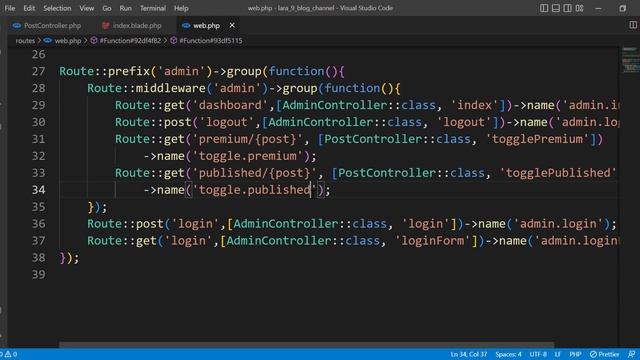Open the View menu
640x360 pixels.
click(x=87, y=8)
